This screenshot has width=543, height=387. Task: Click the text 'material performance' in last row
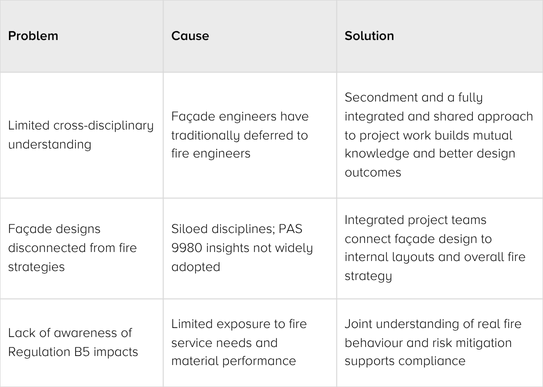234,361
